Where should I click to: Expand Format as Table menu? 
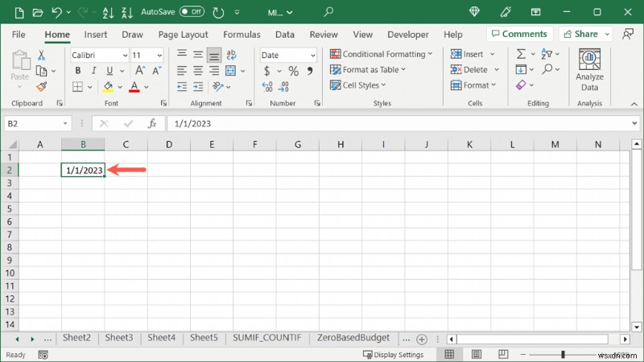point(368,70)
